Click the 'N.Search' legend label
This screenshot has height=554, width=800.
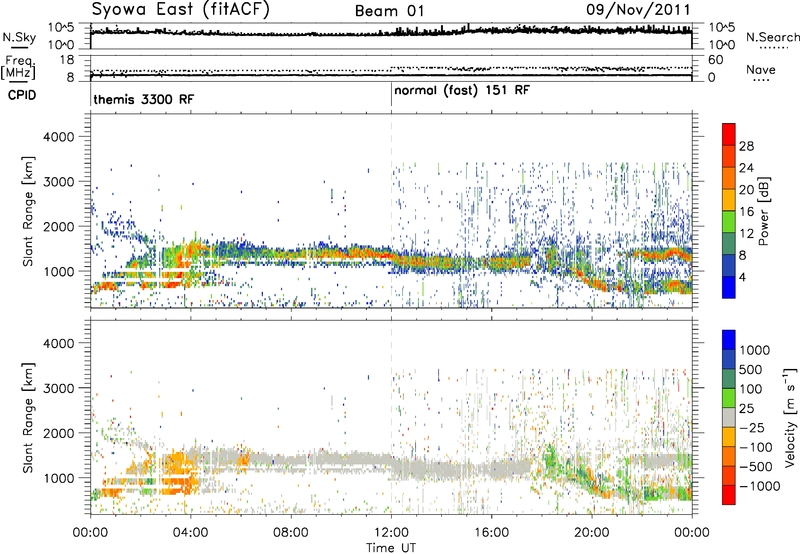point(772,37)
